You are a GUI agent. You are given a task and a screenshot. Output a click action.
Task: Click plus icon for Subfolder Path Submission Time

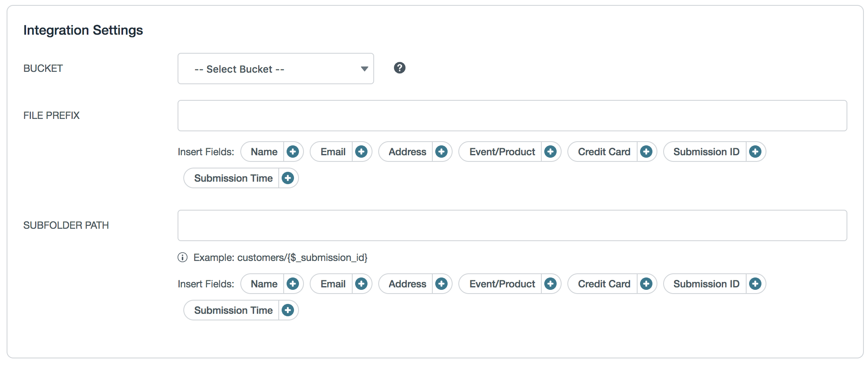[288, 310]
